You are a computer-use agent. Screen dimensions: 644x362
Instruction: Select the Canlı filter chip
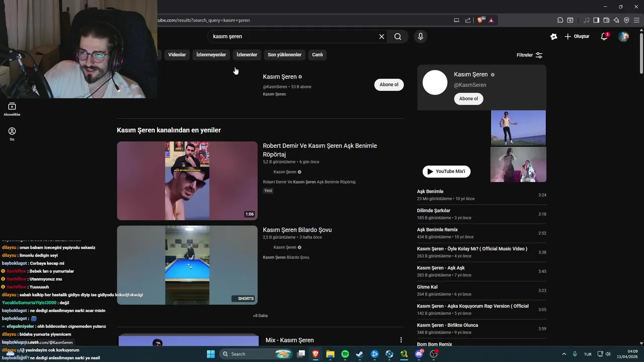point(317,55)
